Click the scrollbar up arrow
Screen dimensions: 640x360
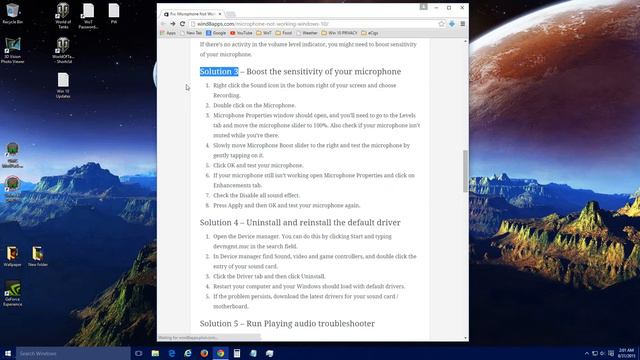coord(465,42)
